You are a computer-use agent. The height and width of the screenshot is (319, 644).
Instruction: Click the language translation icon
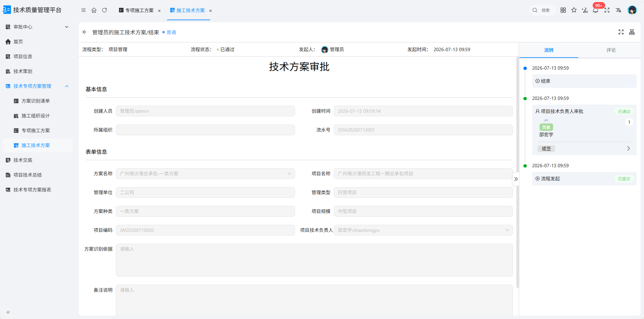click(618, 10)
